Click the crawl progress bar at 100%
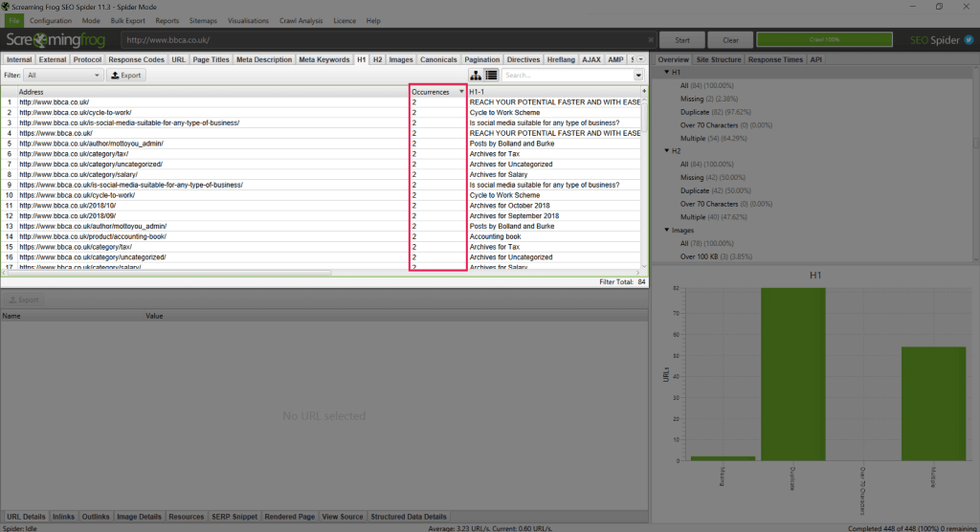Screen dimensions: 980x532 (x=824, y=39)
